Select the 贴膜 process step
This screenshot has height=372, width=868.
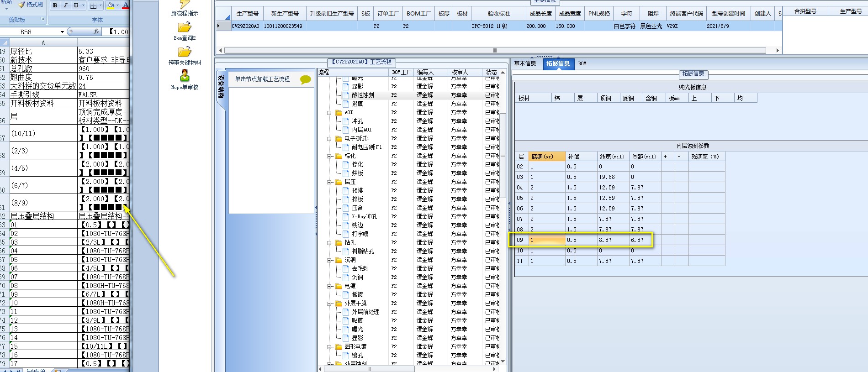tap(357, 321)
